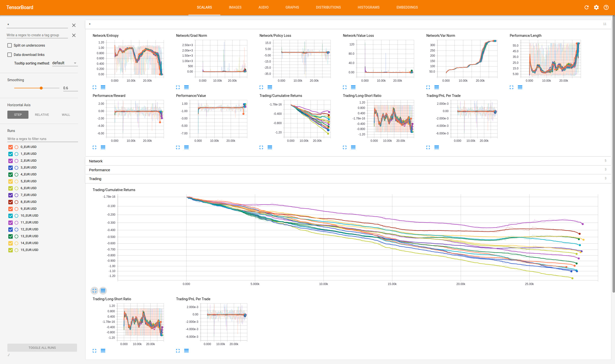Open Tooltip sorting method dropdown
This screenshot has height=364, width=615.
tap(65, 63)
